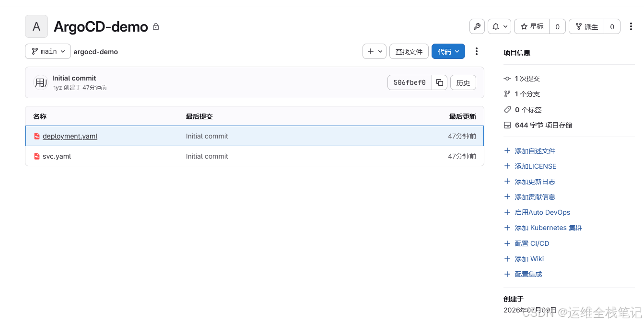The height and width of the screenshot is (323, 644).
Task: Click the plus icon beside 添加自述文件
Action: (507, 151)
